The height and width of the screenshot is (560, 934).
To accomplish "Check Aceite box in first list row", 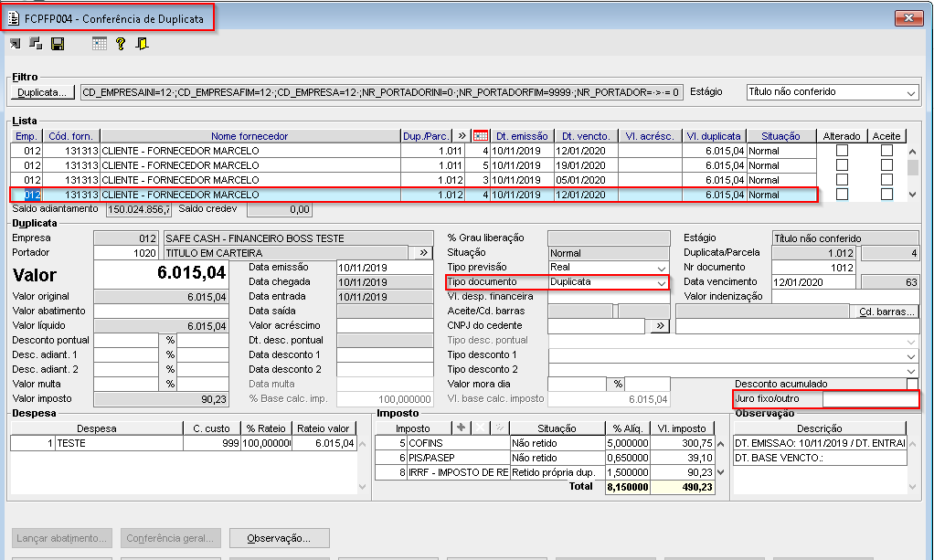I will [x=886, y=151].
